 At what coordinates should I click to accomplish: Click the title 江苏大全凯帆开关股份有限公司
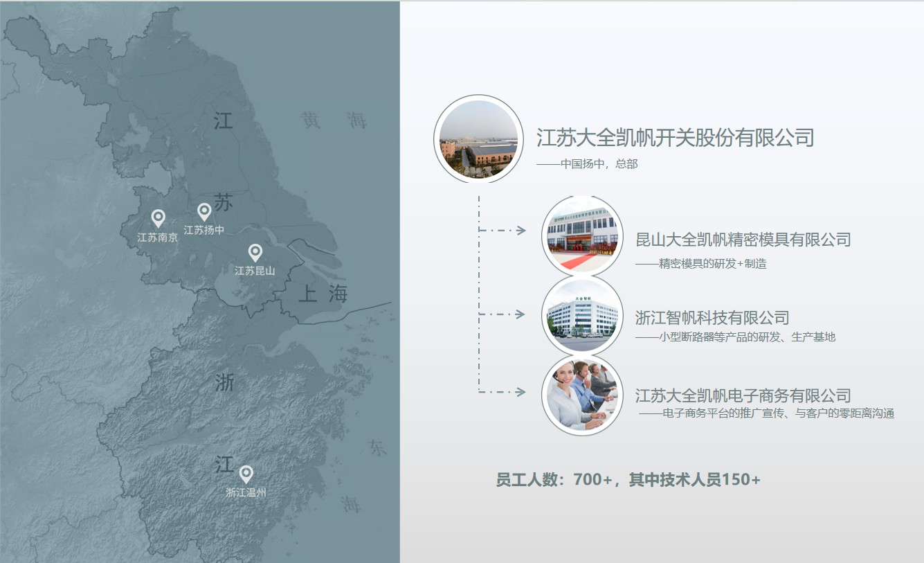tap(675, 137)
